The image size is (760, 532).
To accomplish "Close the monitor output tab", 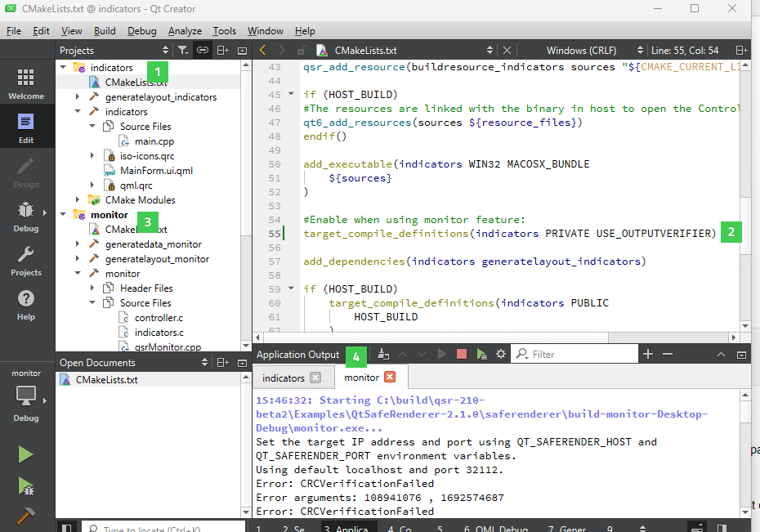I will tap(390, 378).
